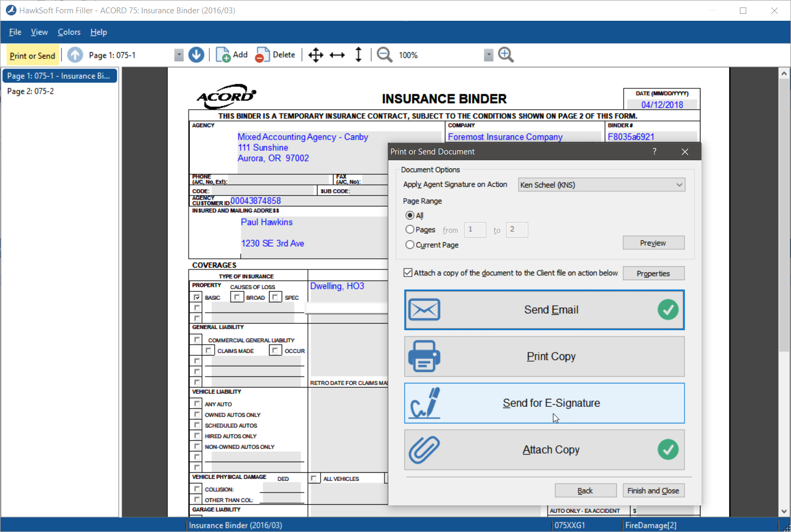This screenshot has height=532, width=791.
Task: Click the pen signature icon for E-Signature
Action: [425, 403]
